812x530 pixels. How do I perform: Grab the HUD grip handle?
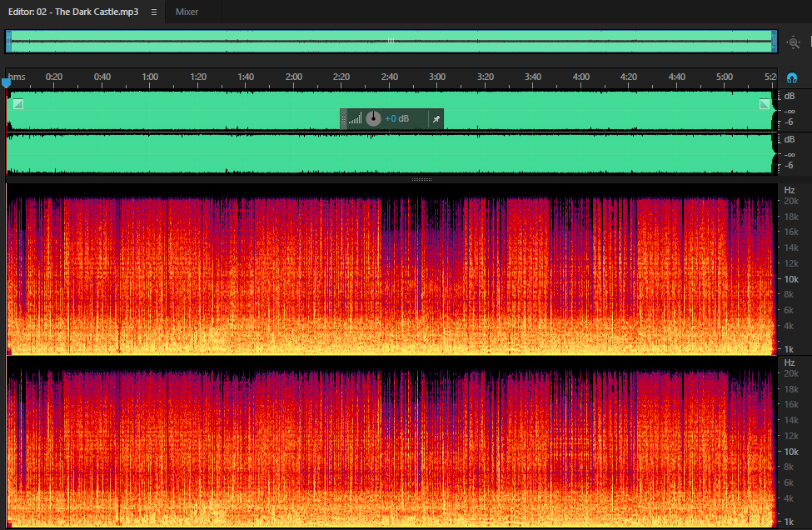[x=343, y=119]
